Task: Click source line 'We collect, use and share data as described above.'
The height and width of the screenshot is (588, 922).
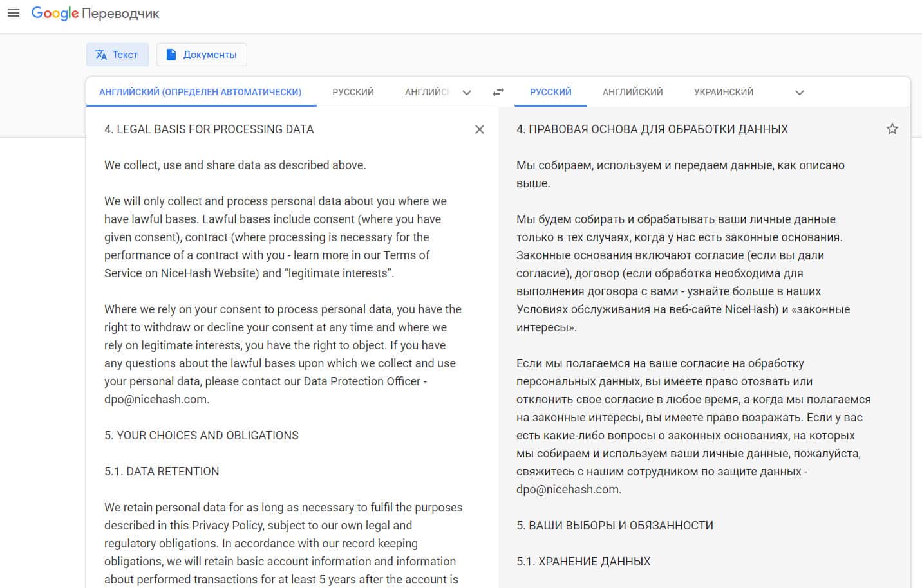Action: [235, 165]
